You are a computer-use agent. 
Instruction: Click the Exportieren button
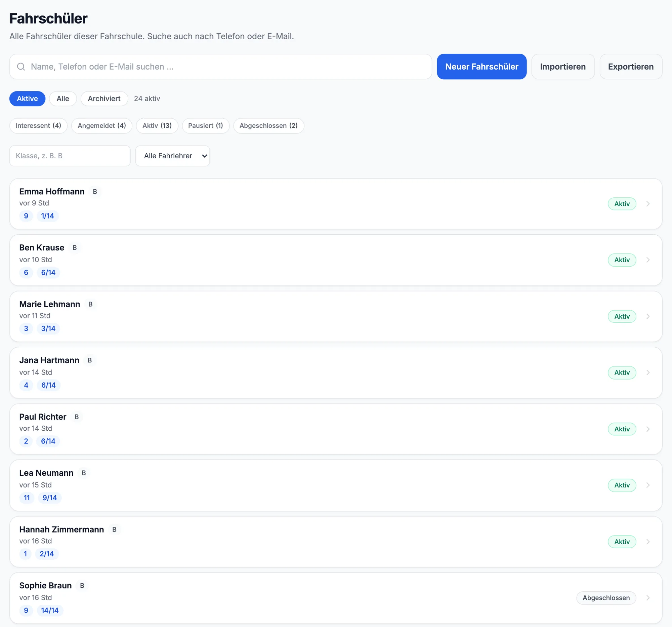[630, 67]
